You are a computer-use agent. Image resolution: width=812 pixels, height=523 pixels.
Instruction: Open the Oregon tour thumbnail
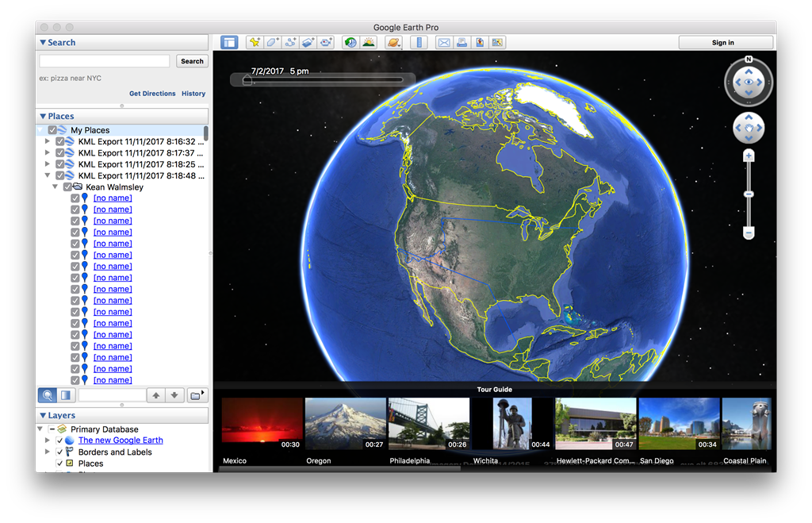pos(345,425)
